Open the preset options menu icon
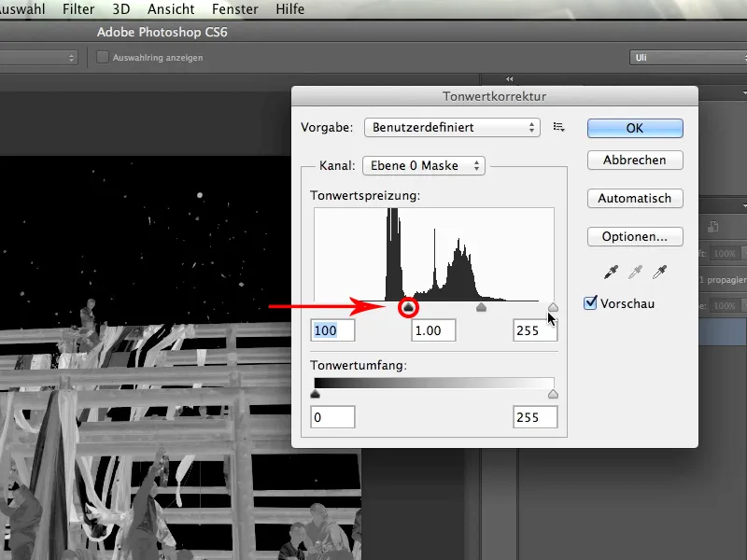This screenshot has width=747, height=560. point(558,127)
